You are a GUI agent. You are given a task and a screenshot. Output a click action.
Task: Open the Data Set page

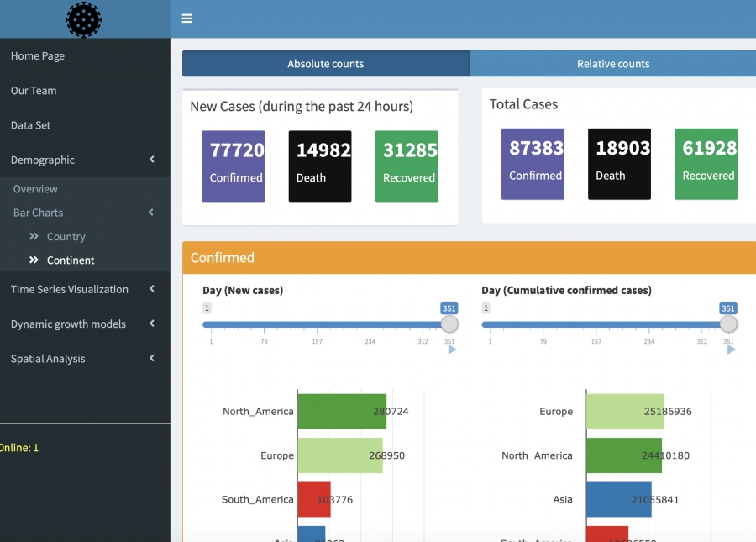click(x=31, y=125)
